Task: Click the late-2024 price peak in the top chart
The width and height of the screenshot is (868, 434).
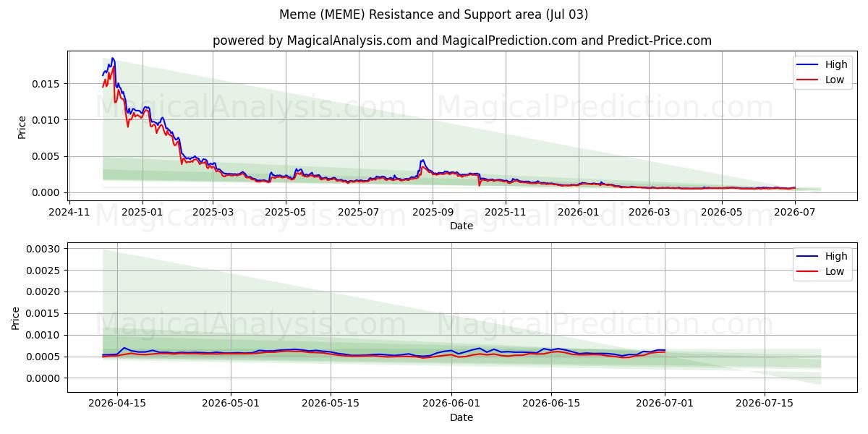Action: pyautogui.click(x=112, y=59)
